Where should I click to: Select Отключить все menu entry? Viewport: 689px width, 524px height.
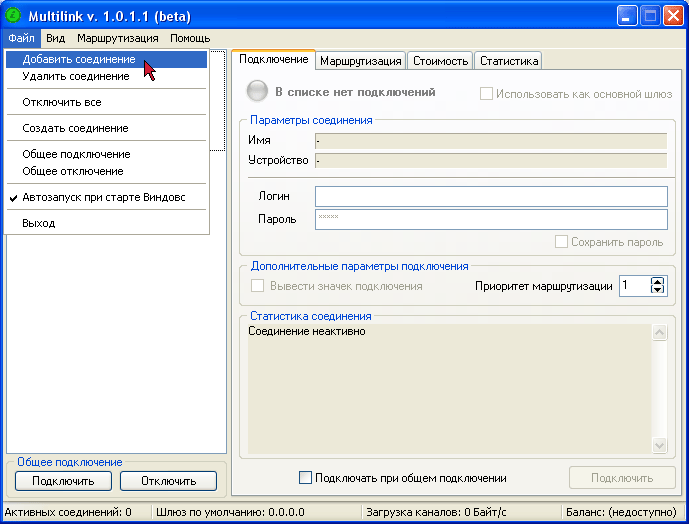click(106, 102)
